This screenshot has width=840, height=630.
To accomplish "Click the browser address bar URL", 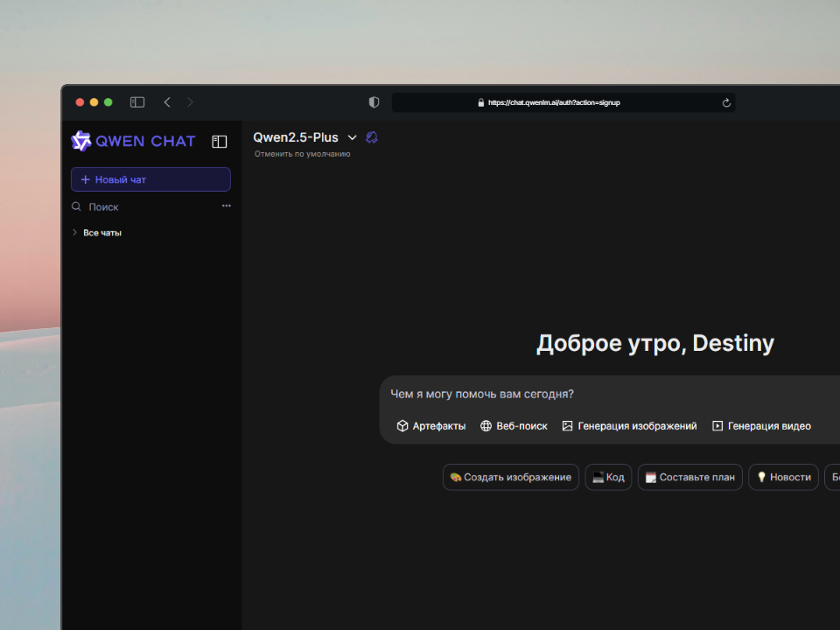I will (x=554, y=102).
